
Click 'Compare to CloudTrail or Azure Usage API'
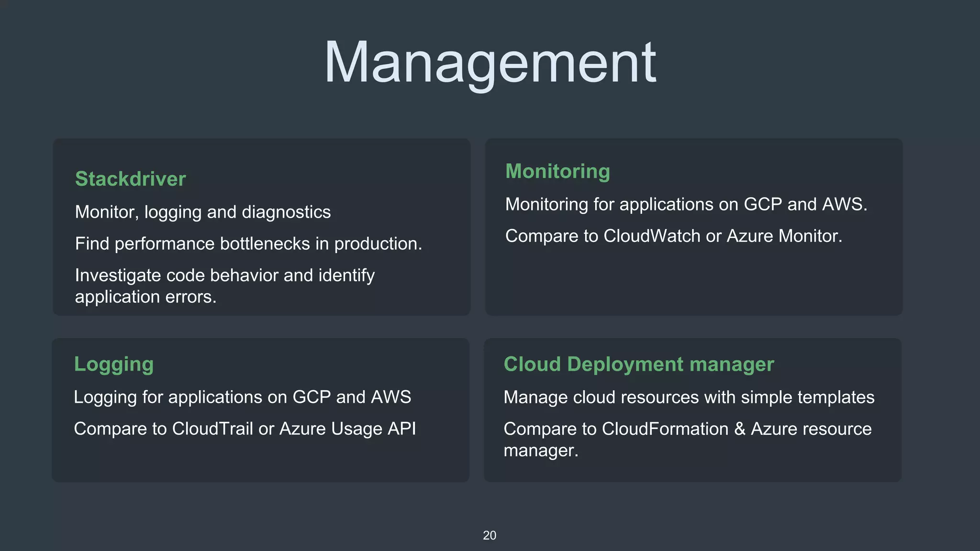245,429
